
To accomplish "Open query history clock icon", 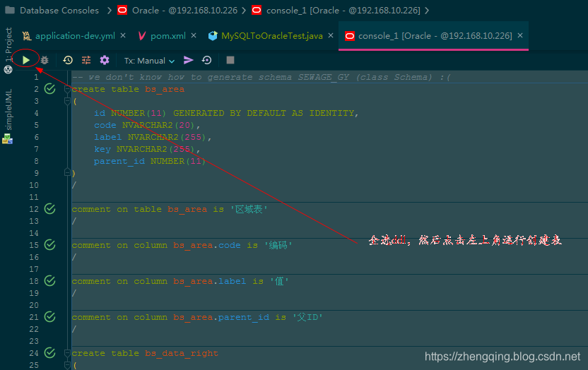I will click(68, 60).
